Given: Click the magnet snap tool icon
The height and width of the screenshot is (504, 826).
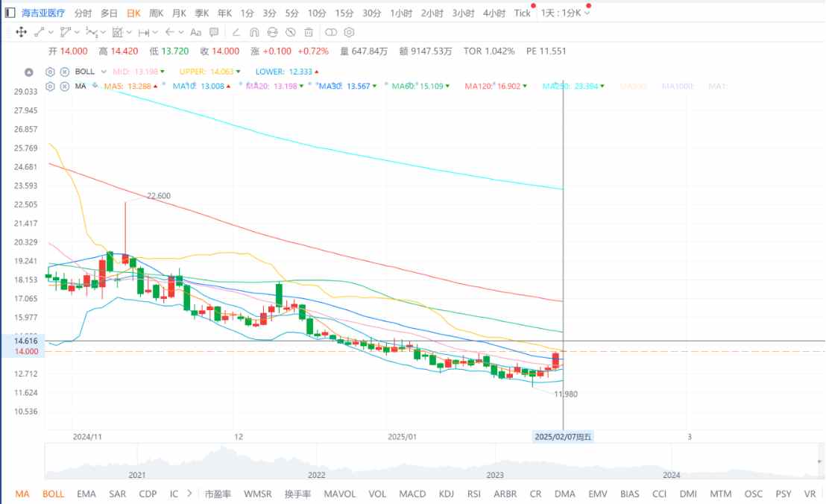Looking at the screenshot, I should [x=254, y=32].
